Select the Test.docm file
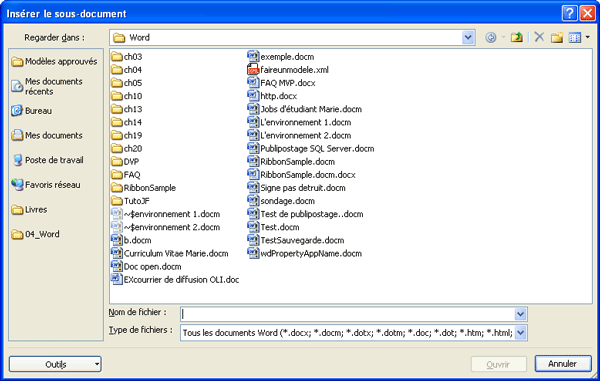The height and width of the screenshot is (381, 600). click(274, 227)
